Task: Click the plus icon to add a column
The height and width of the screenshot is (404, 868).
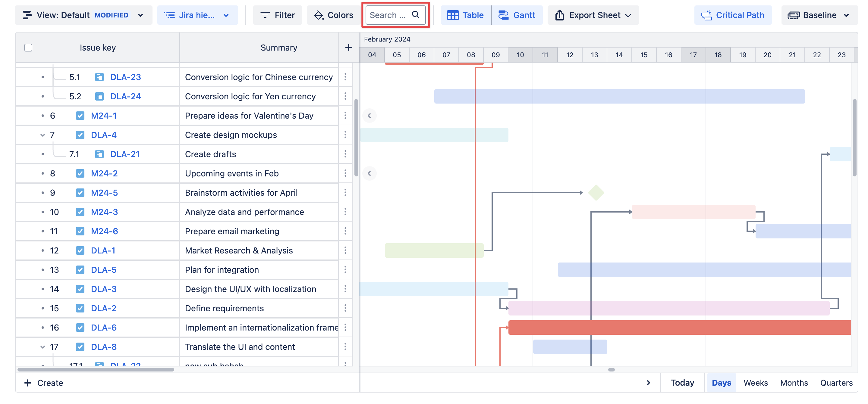Action: click(x=348, y=48)
